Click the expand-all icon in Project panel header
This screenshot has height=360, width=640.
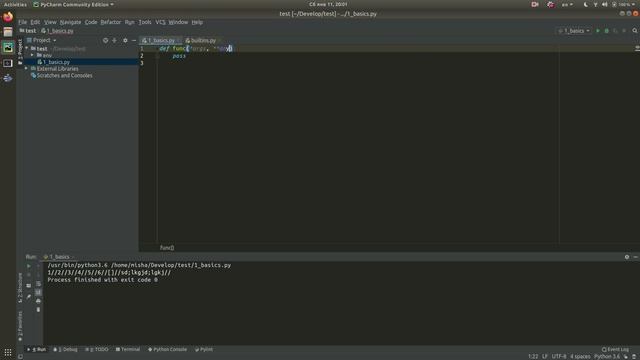coord(114,40)
